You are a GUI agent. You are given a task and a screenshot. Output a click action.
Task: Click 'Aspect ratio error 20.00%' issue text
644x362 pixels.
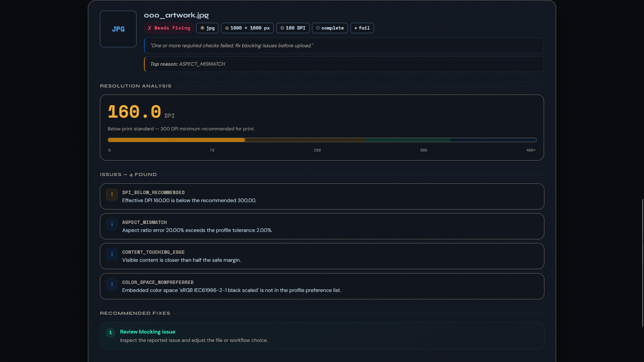[197, 230]
